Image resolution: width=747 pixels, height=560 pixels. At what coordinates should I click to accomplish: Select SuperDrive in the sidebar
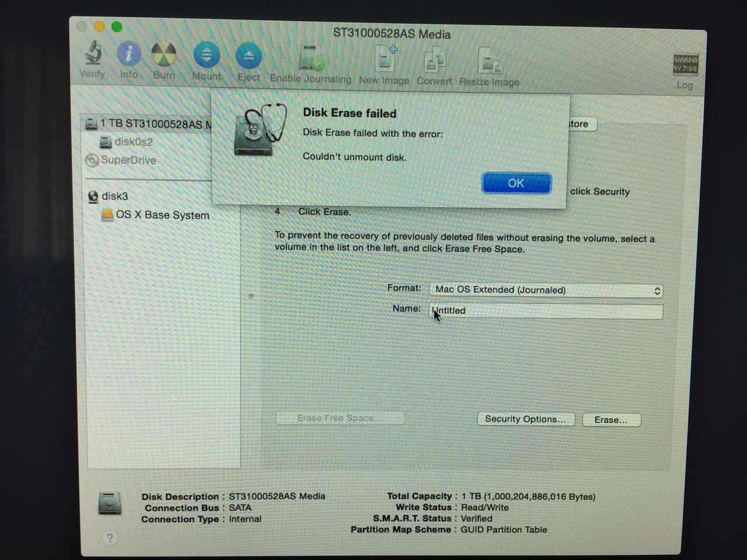121,160
